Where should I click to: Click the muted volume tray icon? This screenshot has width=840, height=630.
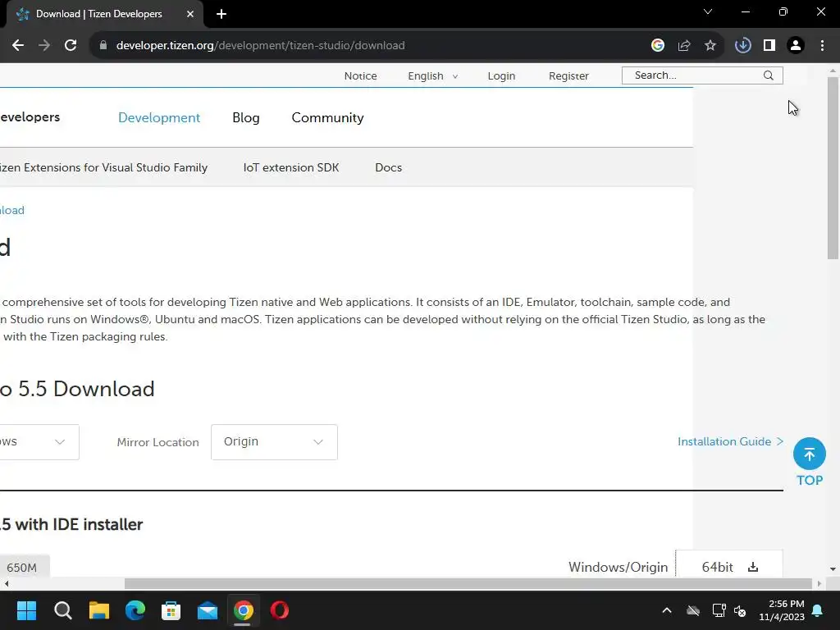click(x=740, y=610)
